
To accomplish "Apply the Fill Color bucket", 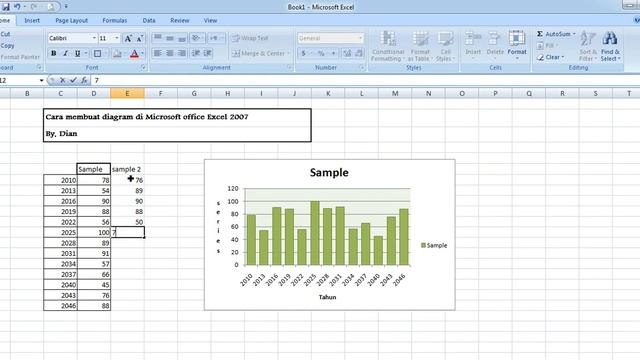I will [117, 53].
